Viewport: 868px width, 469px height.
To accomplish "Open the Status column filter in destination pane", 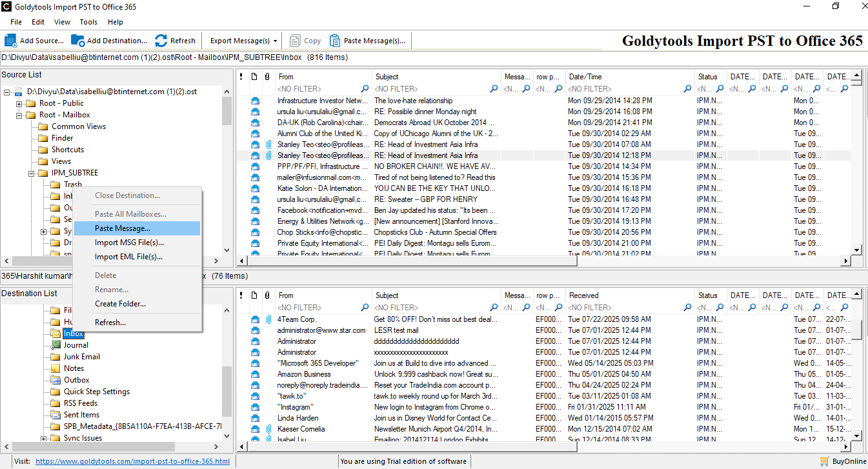I will point(720,308).
